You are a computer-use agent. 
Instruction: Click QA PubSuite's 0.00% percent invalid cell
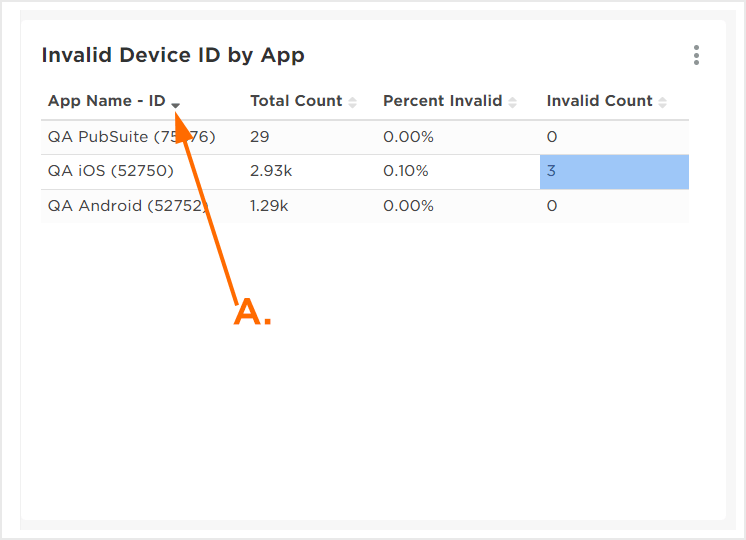click(408, 137)
